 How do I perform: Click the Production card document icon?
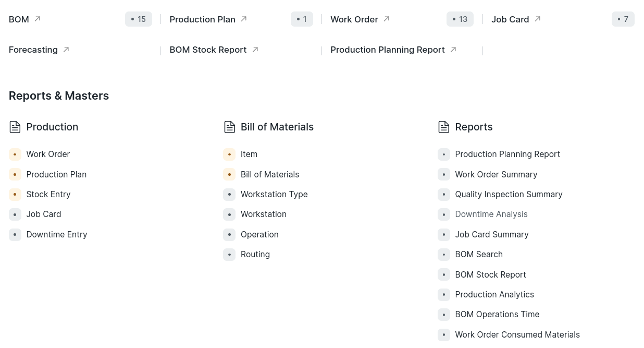[15, 127]
